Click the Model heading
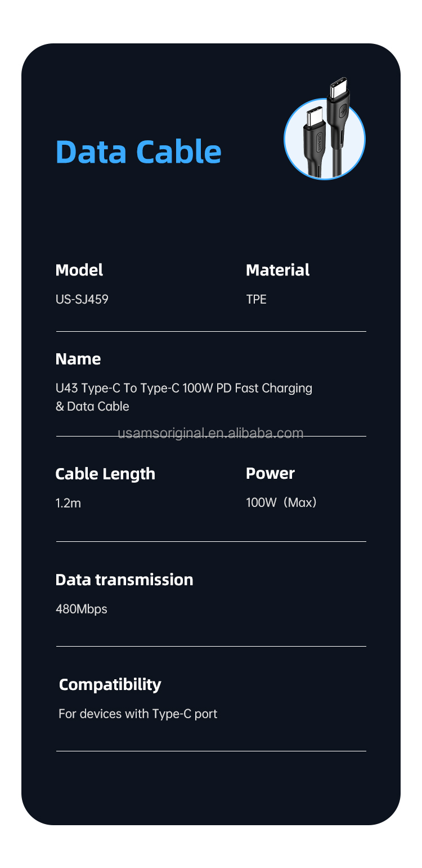422x868 pixels. [79, 270]
